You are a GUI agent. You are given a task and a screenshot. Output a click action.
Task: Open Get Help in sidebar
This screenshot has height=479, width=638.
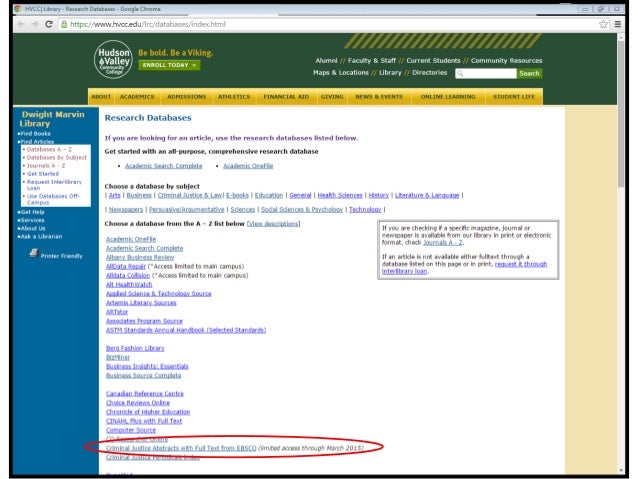click(31, 212)
